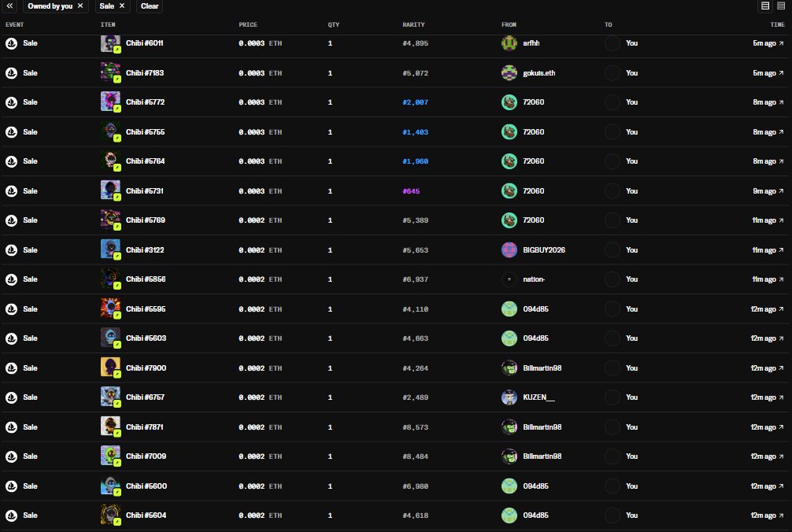Click the ITEM column header
The image size is (792, 532).
108,24
